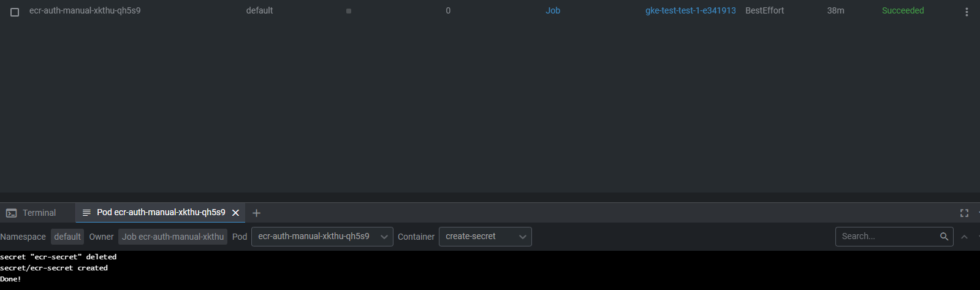Click the small container status square in the pod row
Viewport: 980px width, 290px height.
349,11
